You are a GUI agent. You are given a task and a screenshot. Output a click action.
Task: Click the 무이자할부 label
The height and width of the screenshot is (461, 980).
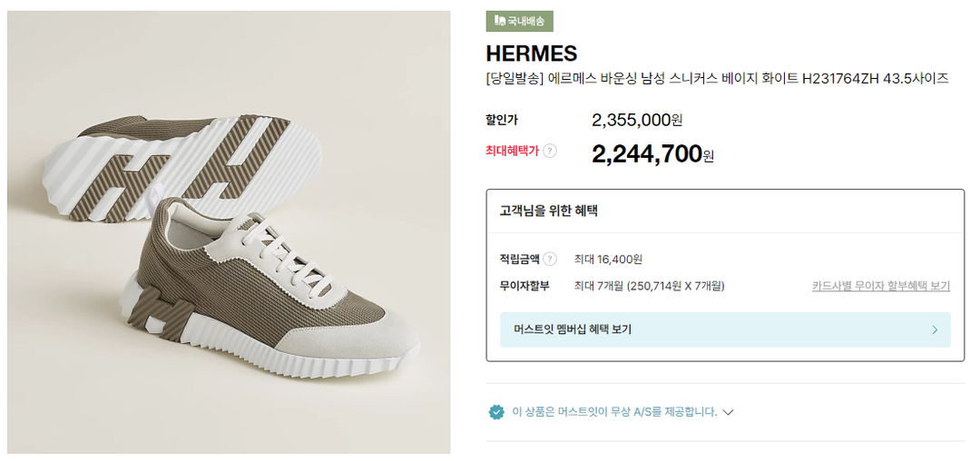[x=524, y=286]
